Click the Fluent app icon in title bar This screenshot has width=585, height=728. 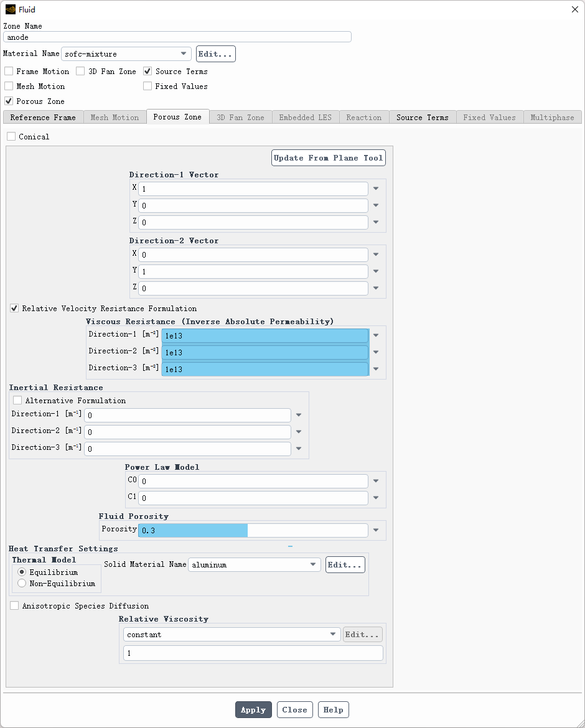pyautogui.click(x=10, y=9)
